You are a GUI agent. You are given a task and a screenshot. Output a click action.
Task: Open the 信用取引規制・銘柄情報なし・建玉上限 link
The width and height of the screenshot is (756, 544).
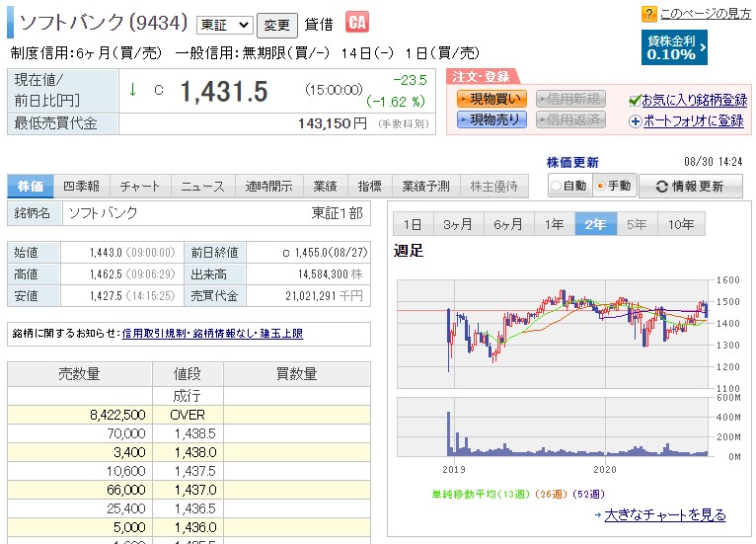pyautogui.click(x=212, y=334)
